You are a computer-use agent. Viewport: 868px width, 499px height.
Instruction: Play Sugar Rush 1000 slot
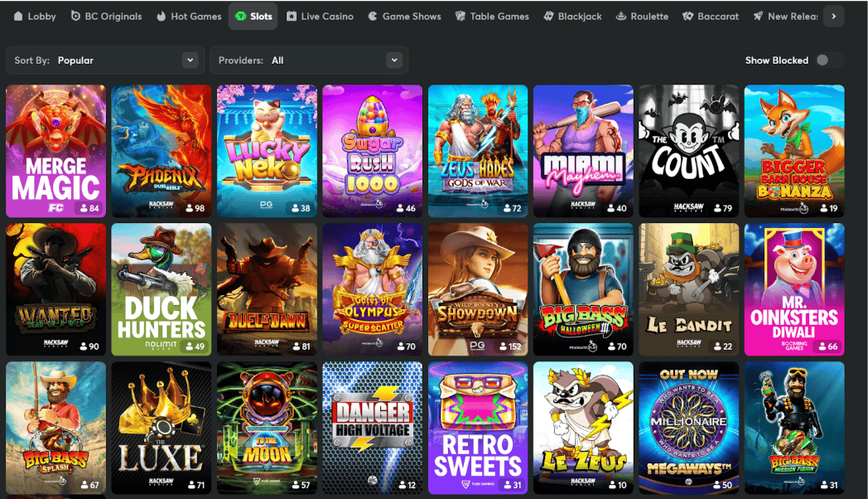pyautogui.click(x=372, y=151)
